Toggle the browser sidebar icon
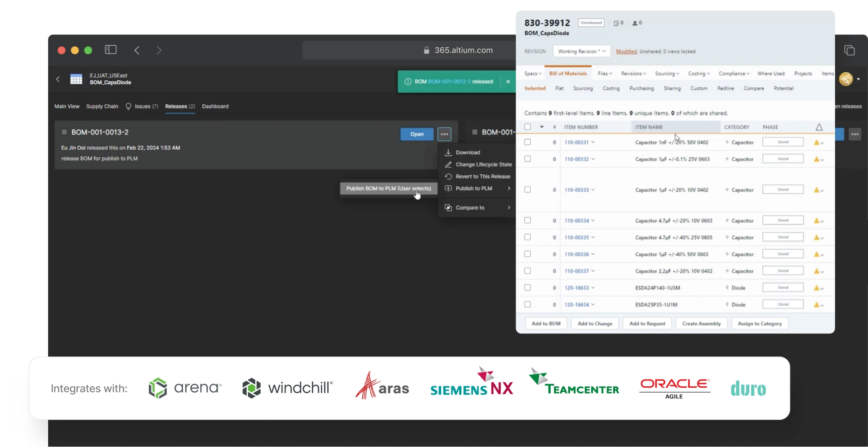This screenshot has height=447, width=868. click(x=111, y=50)
